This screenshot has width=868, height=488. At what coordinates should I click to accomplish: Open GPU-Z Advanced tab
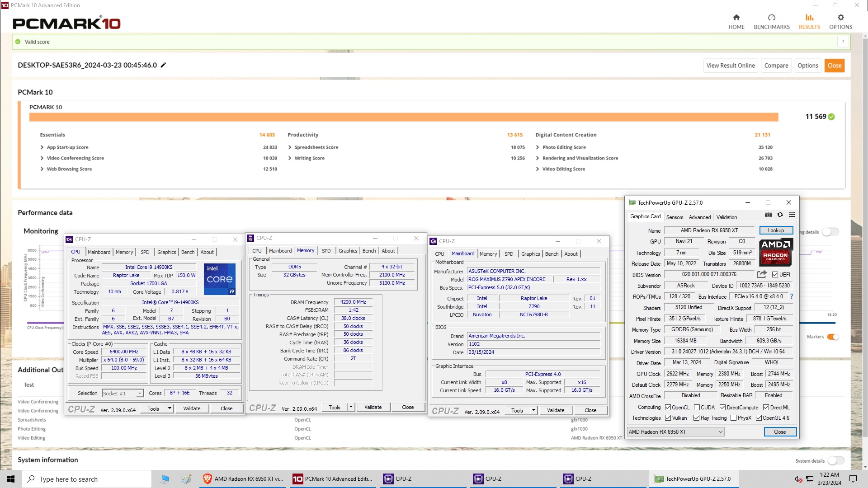[x=699, y=217]
